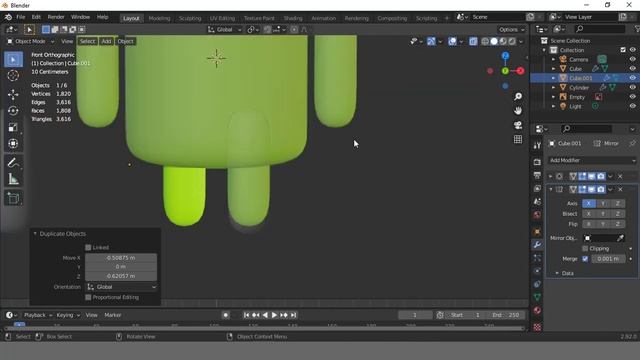This screenshot has height=360, width=640.
Task: Toggle Empty visibility eye
Action: pos(632,97)
